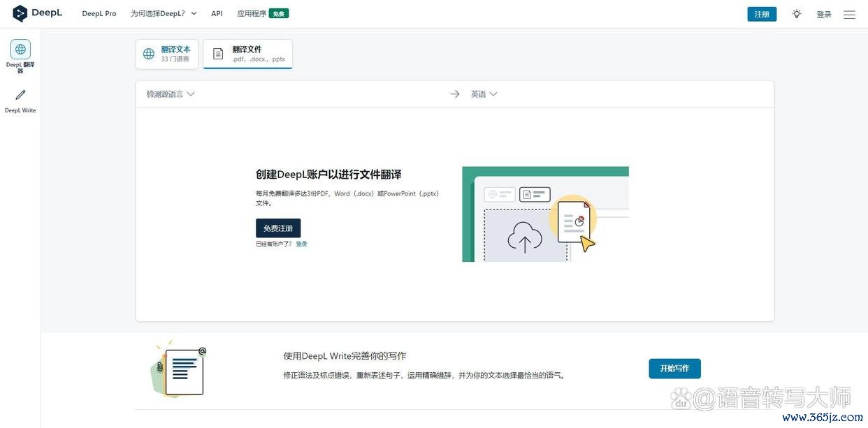Click the 注册 button in header
This screenshot has width=868, height=428.
[762, 14]
